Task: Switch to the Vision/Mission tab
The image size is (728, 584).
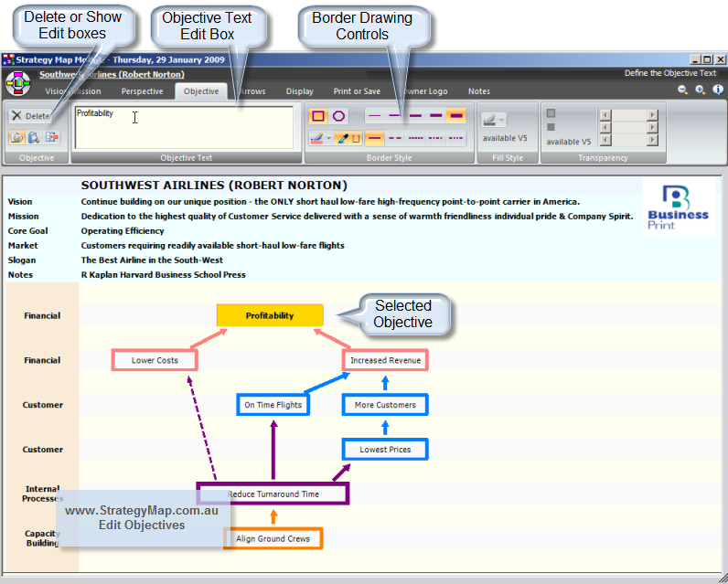Action: pyautogui.click(x=73, y=91)
